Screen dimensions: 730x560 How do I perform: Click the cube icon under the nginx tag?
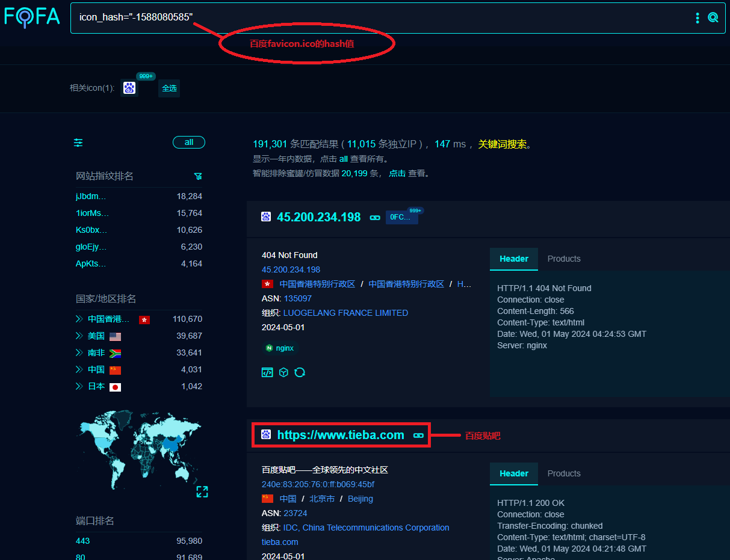283,372
